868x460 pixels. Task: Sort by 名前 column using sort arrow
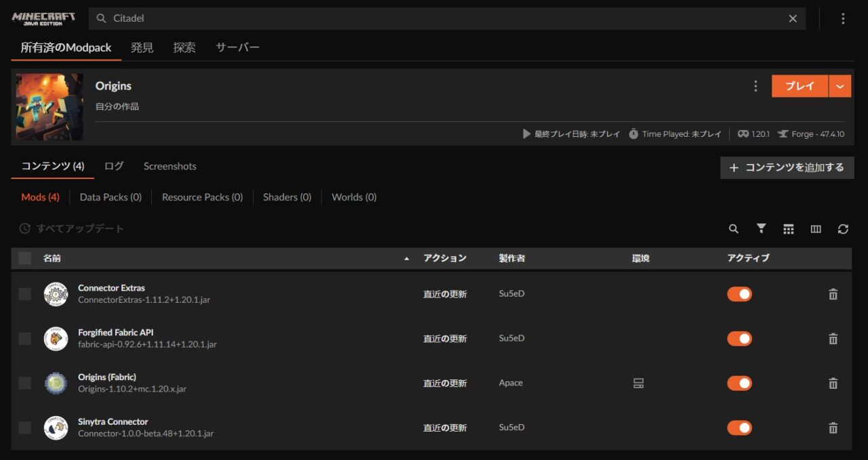(x=407, y=259)
